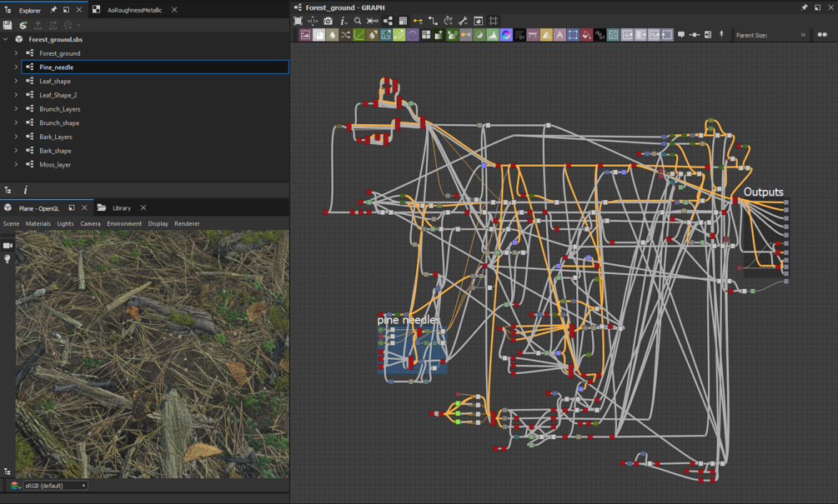Export graph image with camera icon
The width and height of the screenshot is (838, 504).
pyautogui.click(x=328, y=21)
